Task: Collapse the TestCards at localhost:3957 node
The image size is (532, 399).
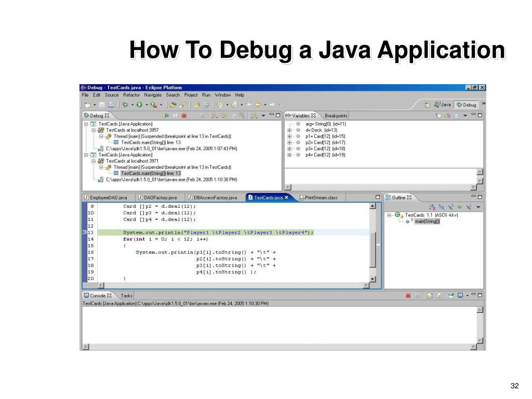Action: click(x=94, y=130)
